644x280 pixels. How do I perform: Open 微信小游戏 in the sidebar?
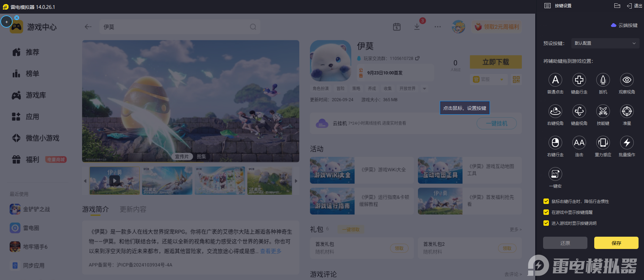click(35, 138)
